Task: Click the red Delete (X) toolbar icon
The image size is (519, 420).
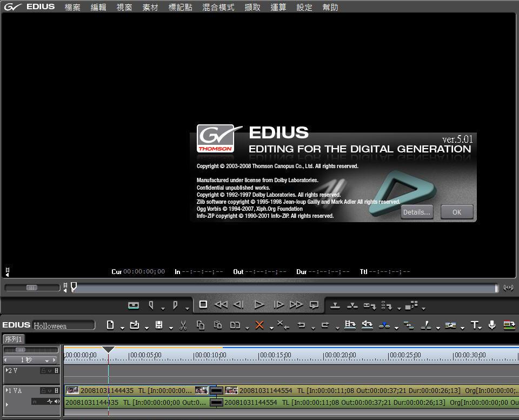Action: tap(259, 325)
